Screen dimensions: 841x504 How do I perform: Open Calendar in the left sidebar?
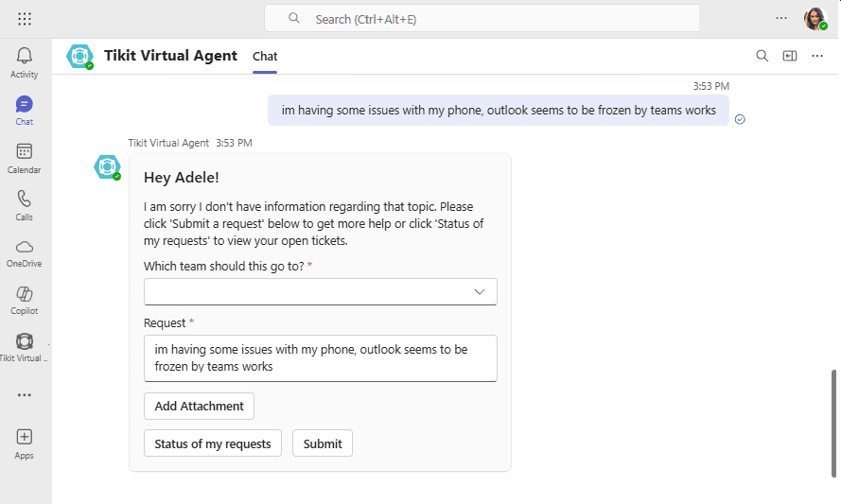[x=25, y=158]
